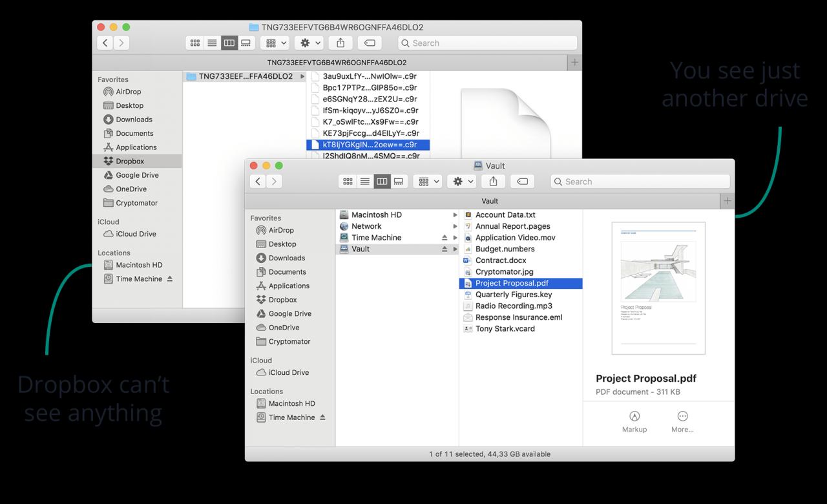The width and height of the screenshot is (827, 504).
Task: Open Action gear menu in Dropbox folder window
Action: (x=309, y=43)
